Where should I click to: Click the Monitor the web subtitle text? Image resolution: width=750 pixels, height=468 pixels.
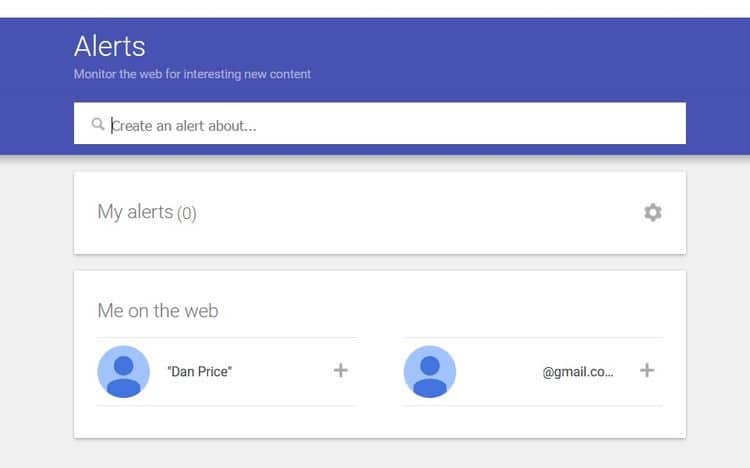(x=192, y=74)
